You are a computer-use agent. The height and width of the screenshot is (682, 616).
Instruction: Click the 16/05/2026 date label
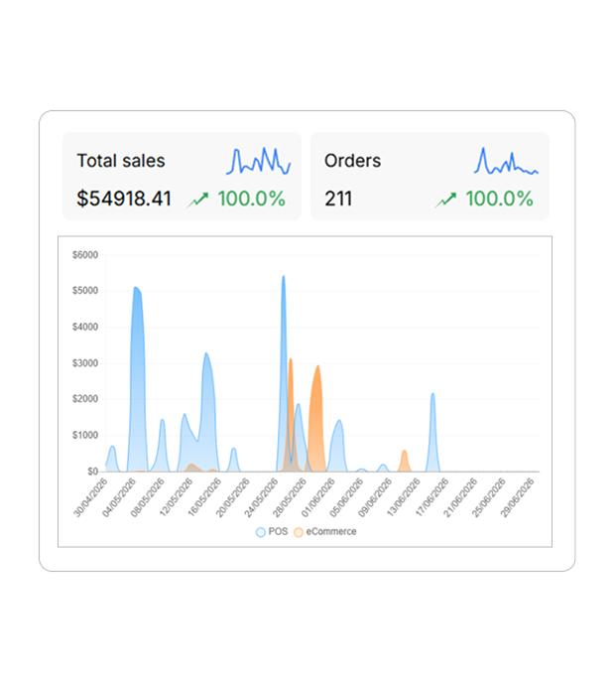pos(204,497)
